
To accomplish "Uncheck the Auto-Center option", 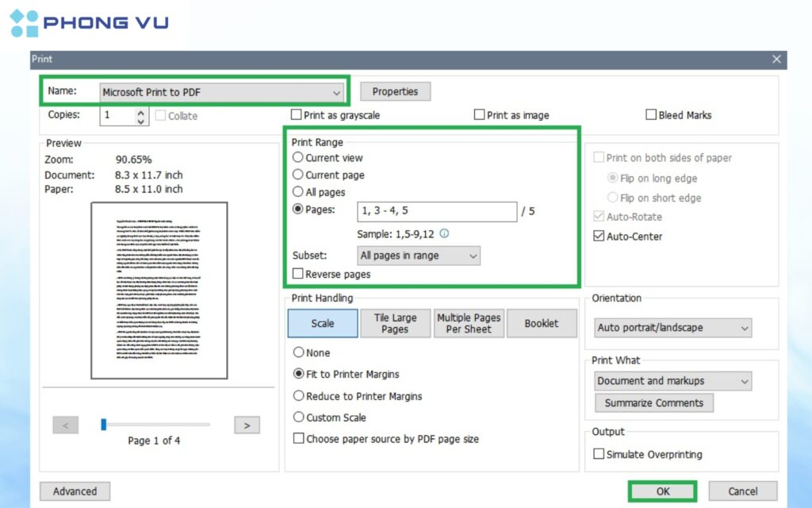I will (599, 237).
